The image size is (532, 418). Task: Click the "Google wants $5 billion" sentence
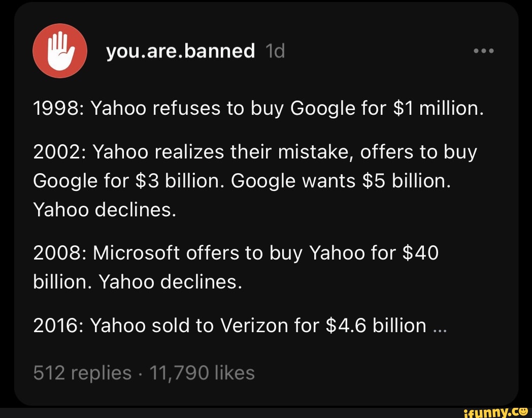click(341, 181)
